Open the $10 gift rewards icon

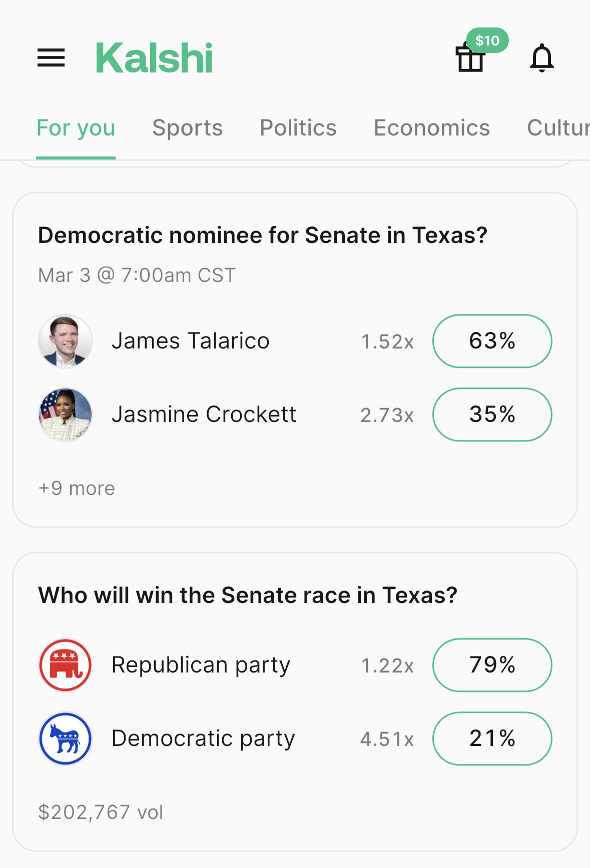click(x=471, y=56)
